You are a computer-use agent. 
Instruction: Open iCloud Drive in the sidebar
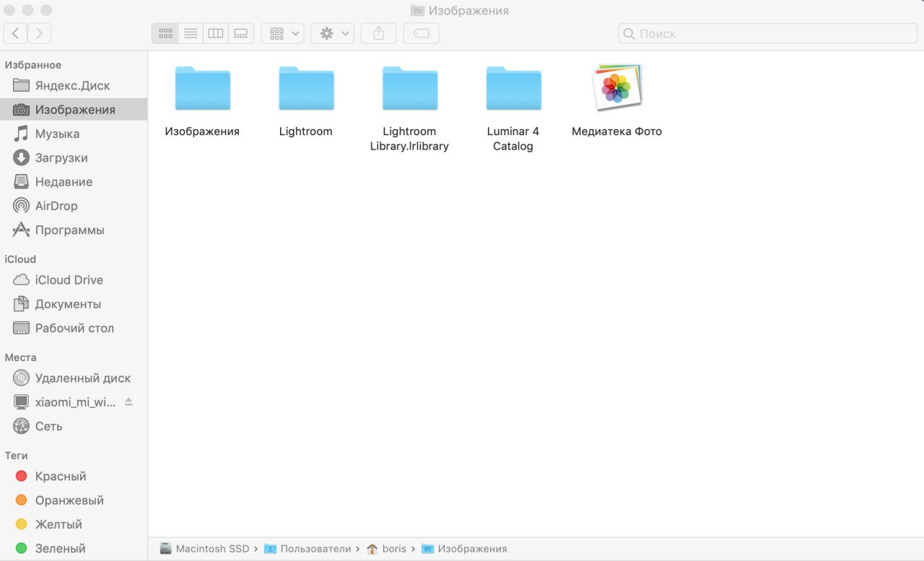(74, 279)
